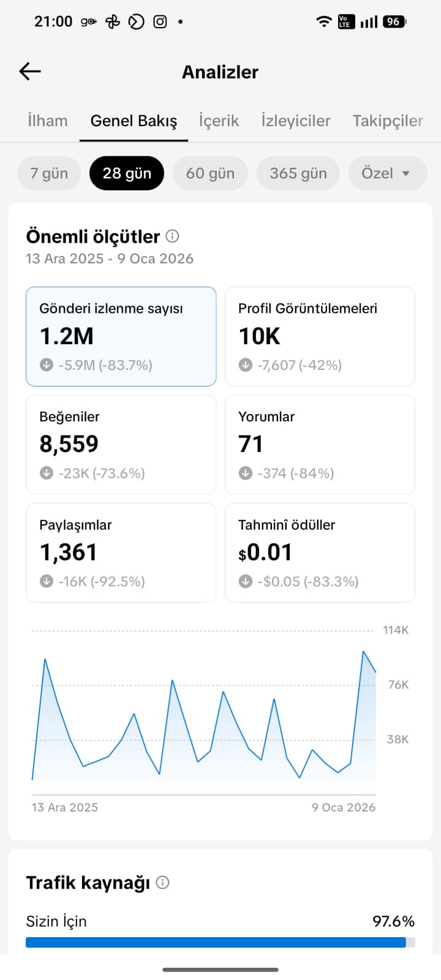The height and width of the screenshot is (980, 441).
Task: Switch to the İçerik tab
Action: (x=219, y=121)
